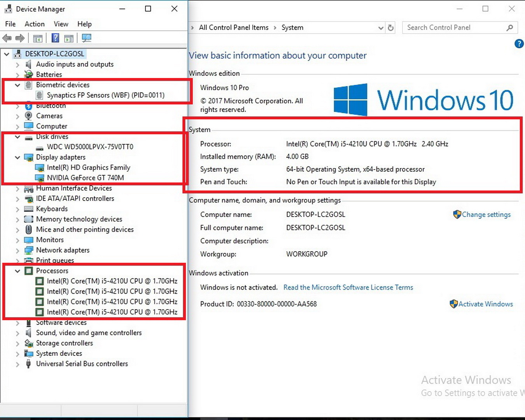Select Synaptics FP Sensors (WBF) device

(106, 95)
